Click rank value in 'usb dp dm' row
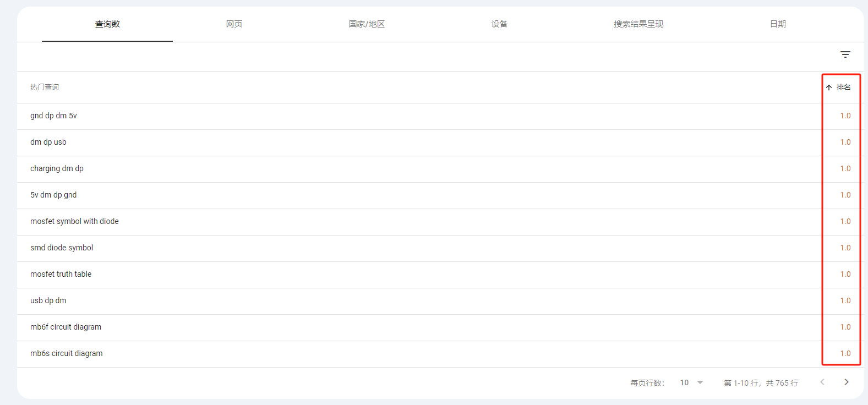 pos(845,300)
